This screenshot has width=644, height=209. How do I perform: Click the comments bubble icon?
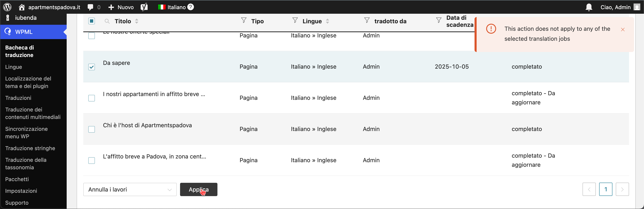[91, 7]
